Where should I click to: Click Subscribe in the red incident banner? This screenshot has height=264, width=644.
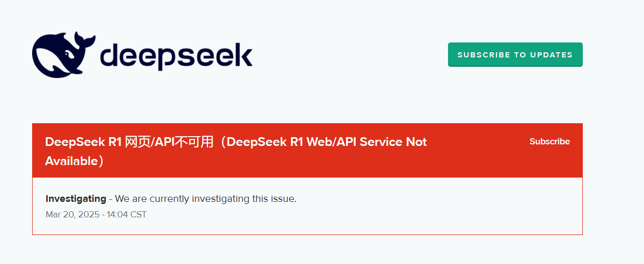[x=549, y=142]
